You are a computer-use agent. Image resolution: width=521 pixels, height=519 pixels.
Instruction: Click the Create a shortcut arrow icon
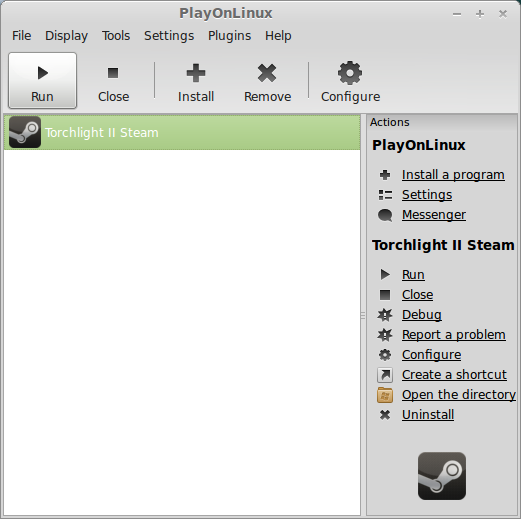(385, 375)
